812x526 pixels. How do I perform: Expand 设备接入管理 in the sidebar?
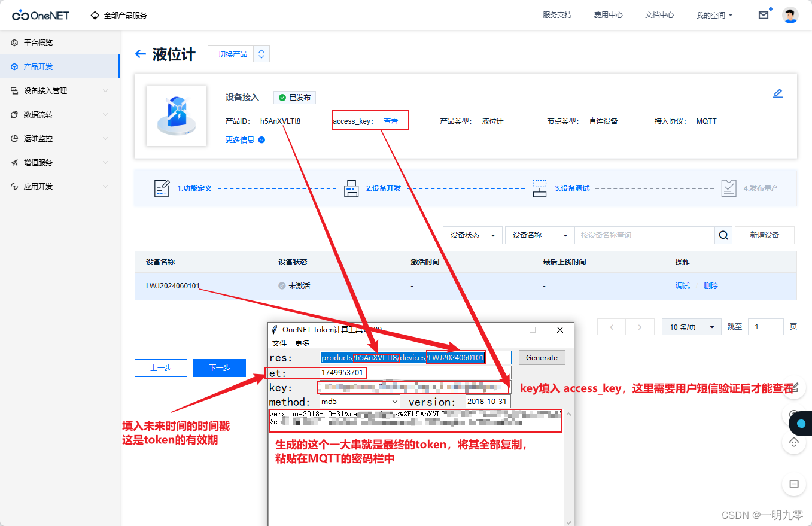(60, 90)
